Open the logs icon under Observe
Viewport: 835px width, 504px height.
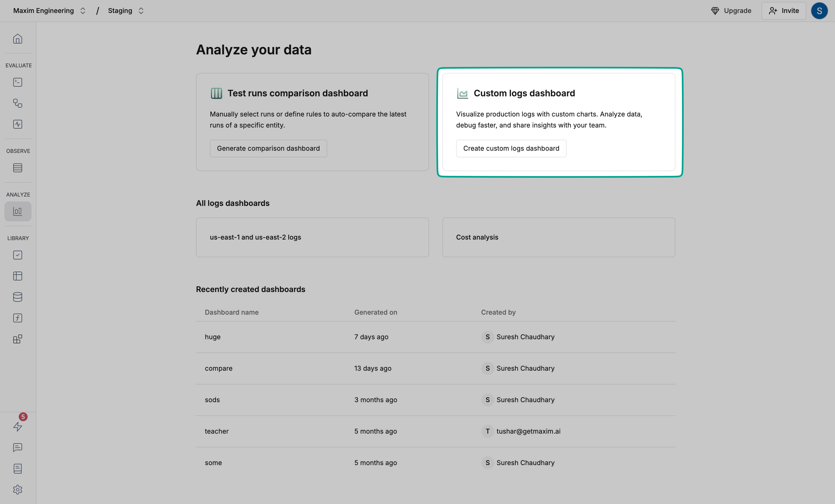(x=18, y=168)
